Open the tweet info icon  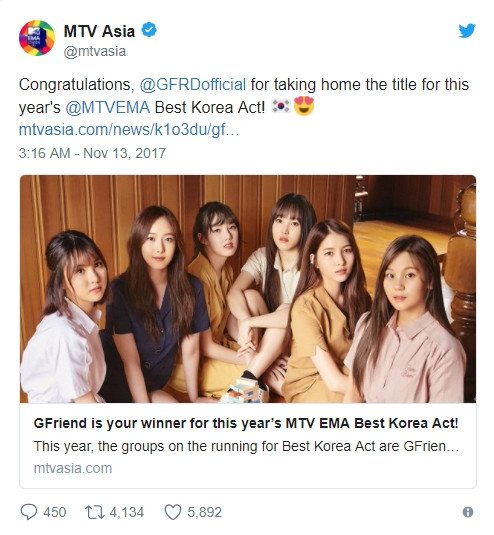(468, 512)
